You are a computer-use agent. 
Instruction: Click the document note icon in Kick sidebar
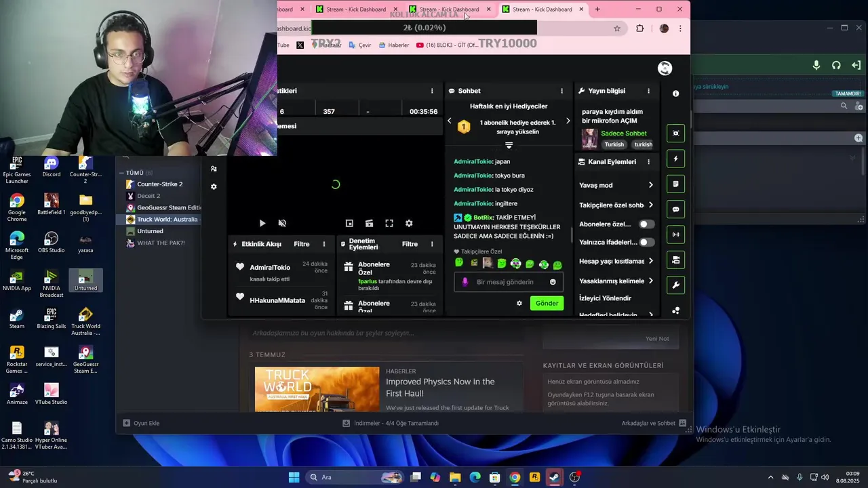[675, 184]
